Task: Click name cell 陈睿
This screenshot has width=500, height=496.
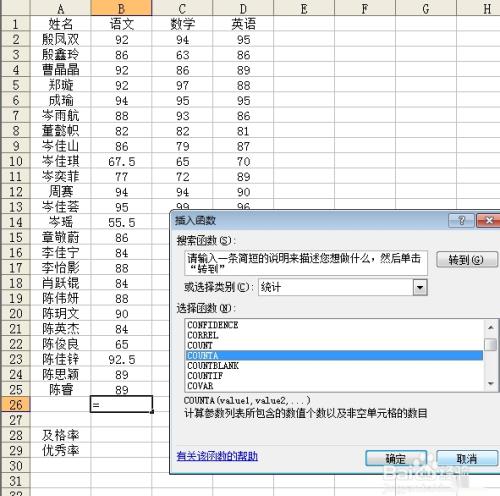Action: [60, 389]
